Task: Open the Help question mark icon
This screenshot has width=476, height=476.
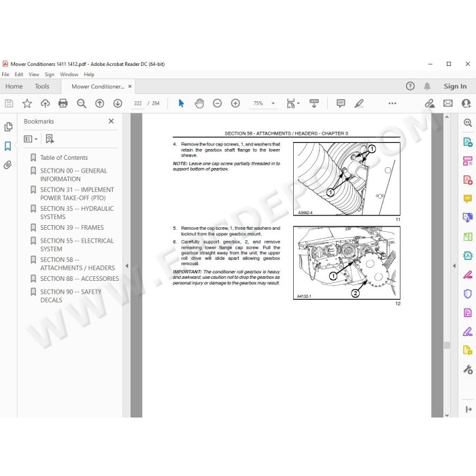Action: coord(410,86)
